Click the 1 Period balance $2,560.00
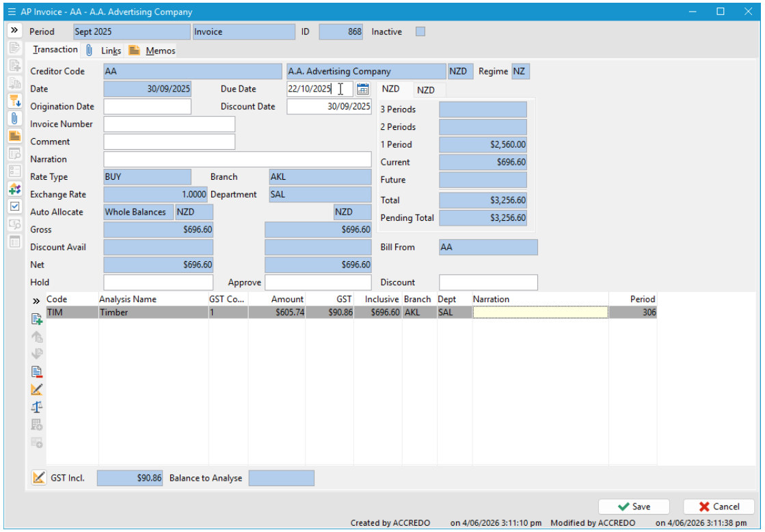Image resolution: width=765 pixels, height=532 pixels. point(483,144)
